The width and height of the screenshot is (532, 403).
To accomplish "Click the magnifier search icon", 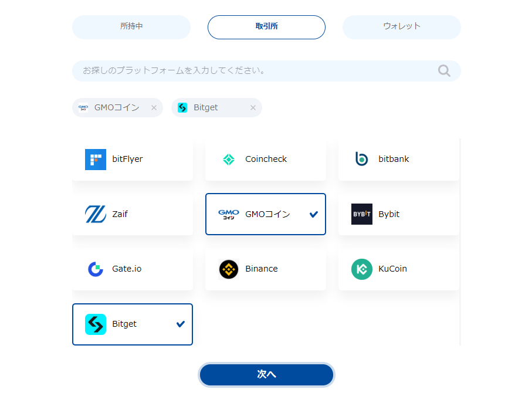I will tap(444, 71).
